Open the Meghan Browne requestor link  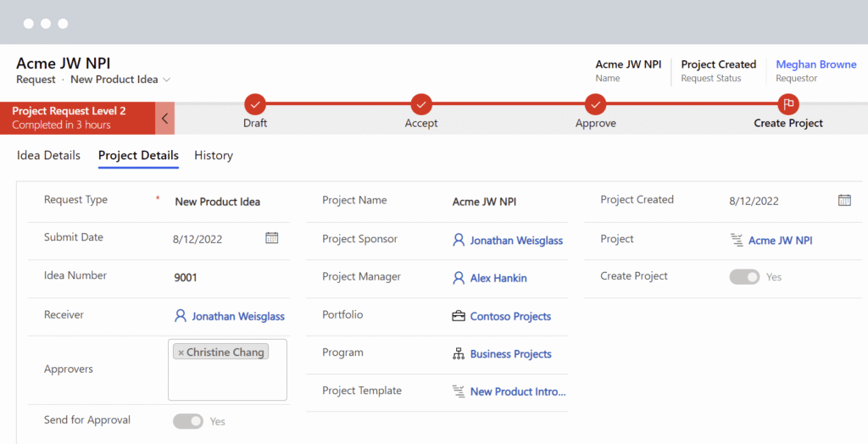816,64
